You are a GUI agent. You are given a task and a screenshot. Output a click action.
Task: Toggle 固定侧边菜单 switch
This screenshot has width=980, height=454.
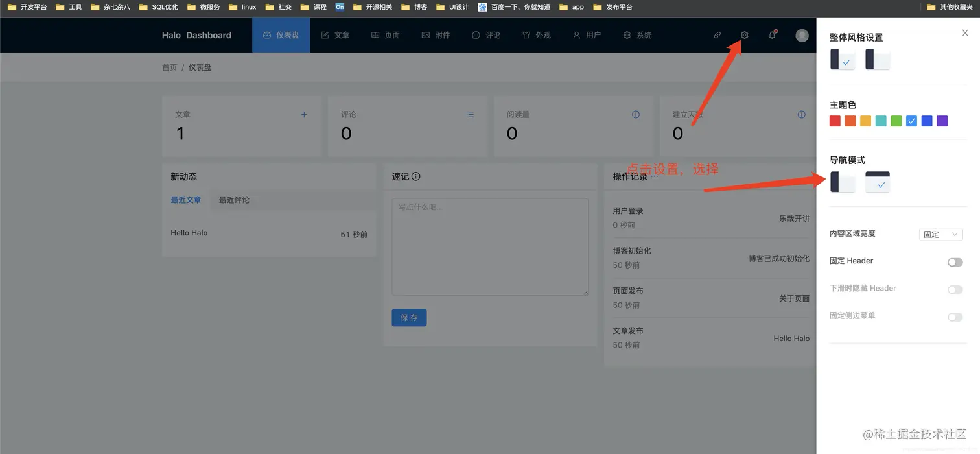(955, 317)
